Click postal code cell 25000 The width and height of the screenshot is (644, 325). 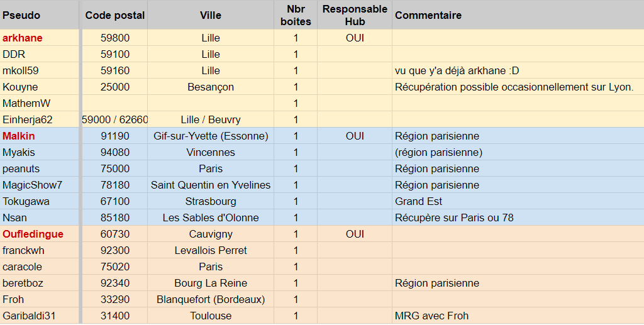pos(115,87)
